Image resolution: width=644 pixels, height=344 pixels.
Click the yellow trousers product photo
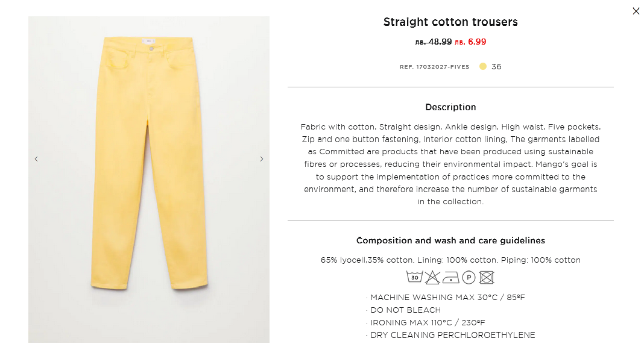[148, 163]
